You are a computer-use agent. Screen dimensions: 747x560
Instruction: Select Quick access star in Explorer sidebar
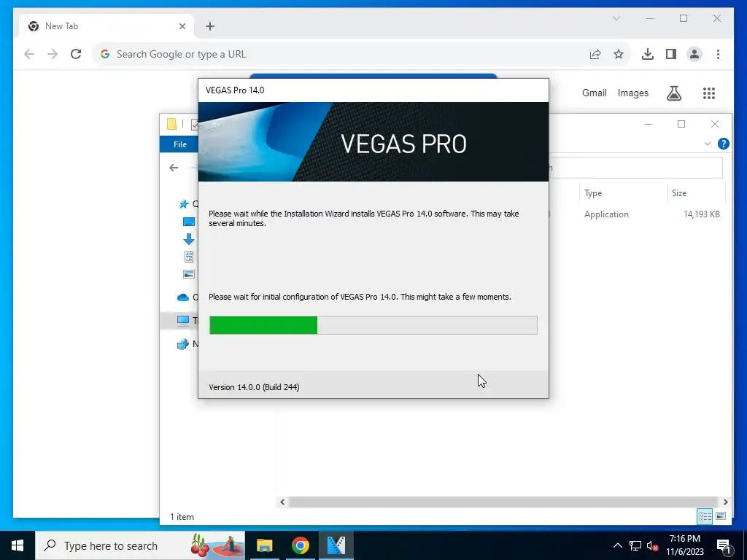tap(183, 204)
